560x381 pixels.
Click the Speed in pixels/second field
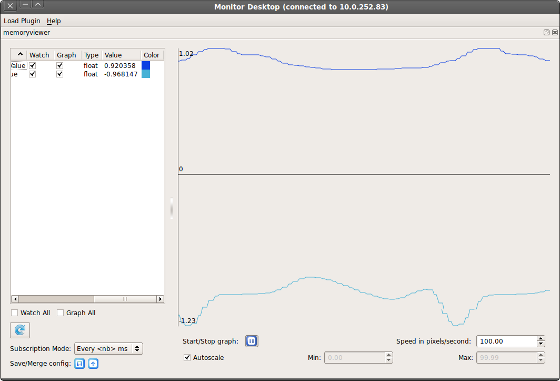[x=506, y=341]
